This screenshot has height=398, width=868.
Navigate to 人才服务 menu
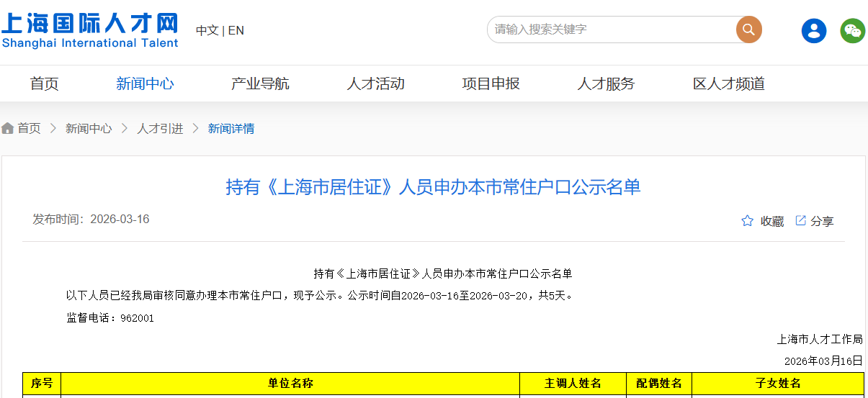(606, 83)
